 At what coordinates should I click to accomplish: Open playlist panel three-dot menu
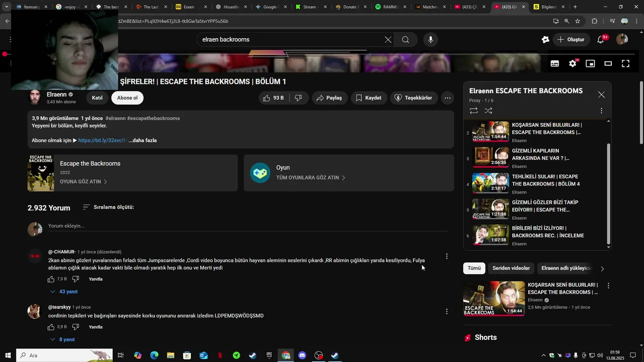pos(601,111)
